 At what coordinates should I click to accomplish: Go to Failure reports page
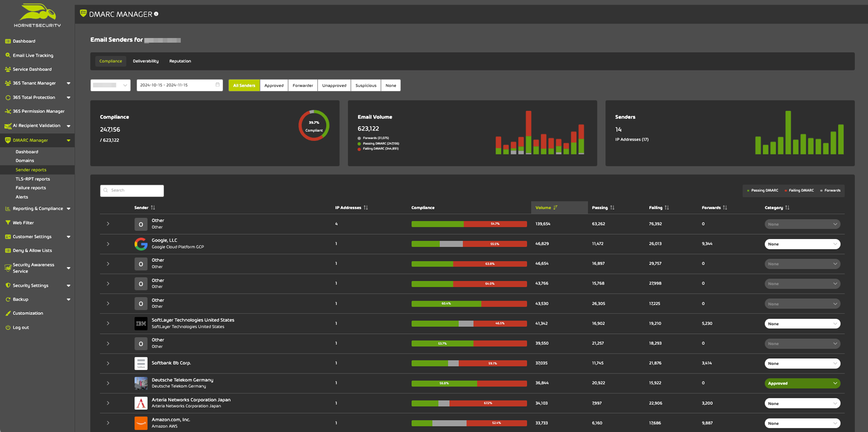(30, 188)
